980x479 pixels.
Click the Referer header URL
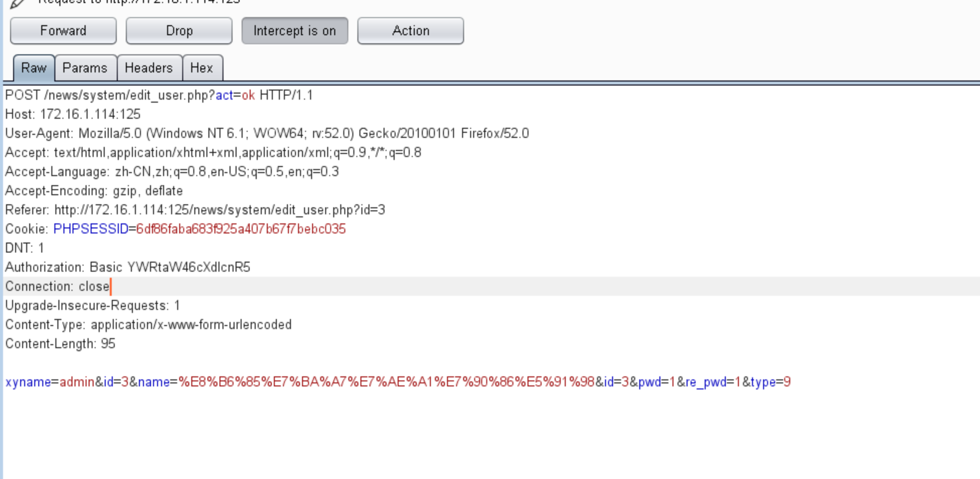tap(219, 210)
